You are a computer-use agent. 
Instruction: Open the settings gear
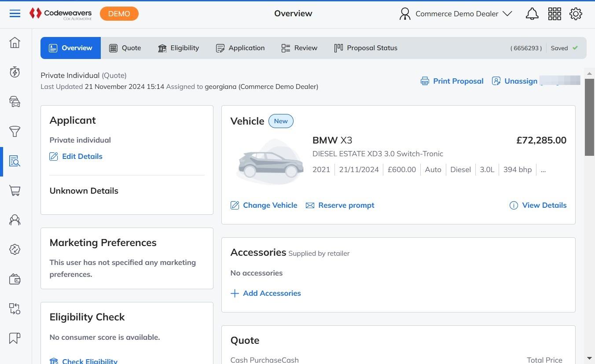pyautogui.click(x=576, y=14)
